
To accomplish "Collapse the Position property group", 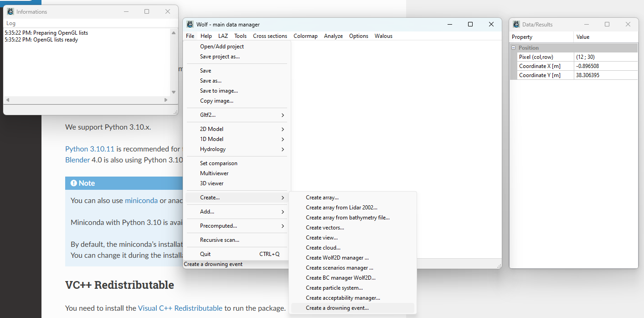I will click(x=514, y=48).
